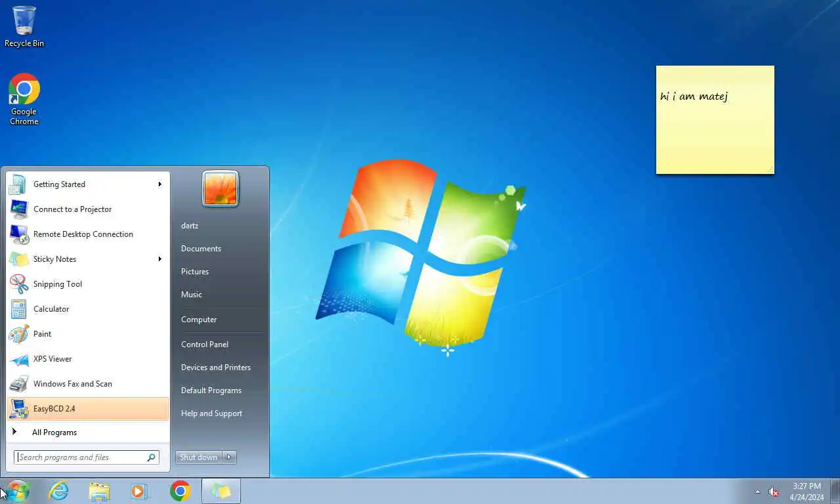Click the Sticky Notes taskbar button
The height and width of the screenshot is (504, 840).
[221, 491]
